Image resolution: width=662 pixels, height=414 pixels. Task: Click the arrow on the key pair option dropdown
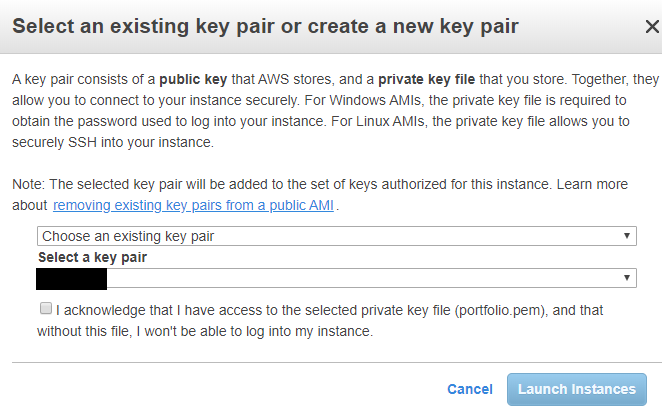coord(627,236)
